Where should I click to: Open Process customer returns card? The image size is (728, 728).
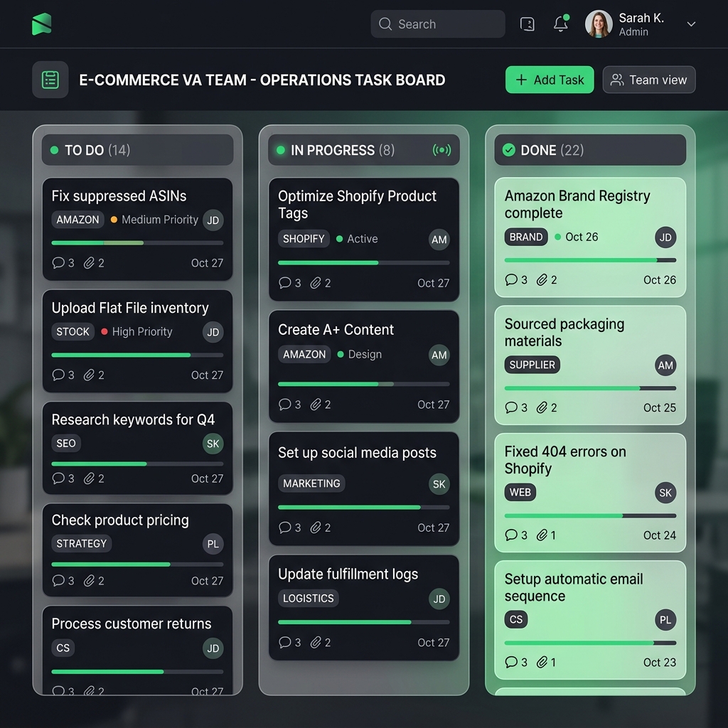[137, 650]
